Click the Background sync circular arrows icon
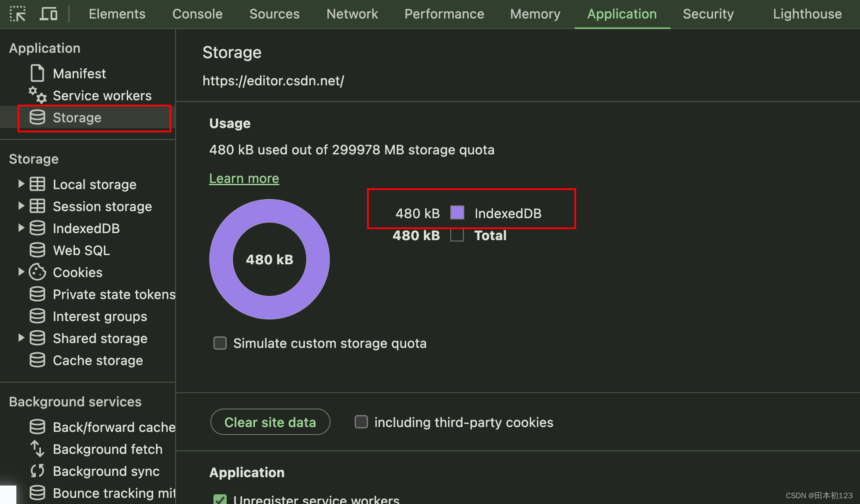This screenshot has width=860, height=504. click(x=37, y=471)
